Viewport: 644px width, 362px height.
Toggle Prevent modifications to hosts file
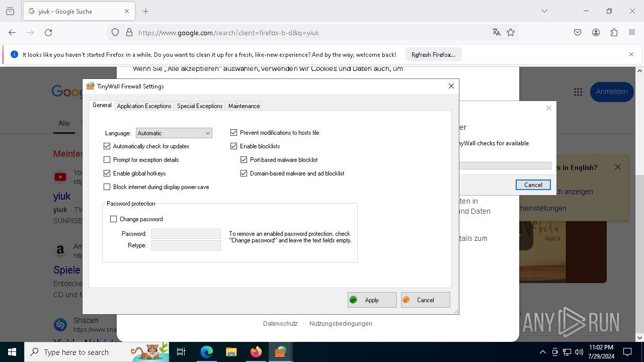pyautogui.click(x=233, y=133)
